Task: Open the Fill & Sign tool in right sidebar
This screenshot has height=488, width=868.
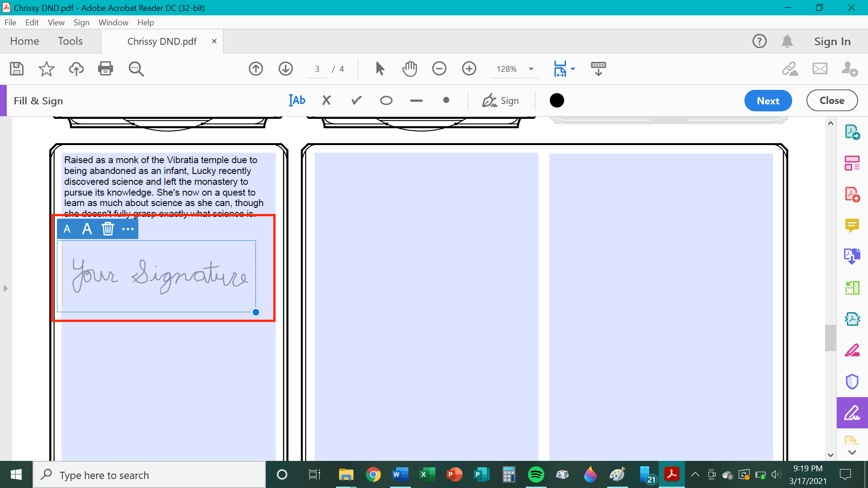Action: 852,413
